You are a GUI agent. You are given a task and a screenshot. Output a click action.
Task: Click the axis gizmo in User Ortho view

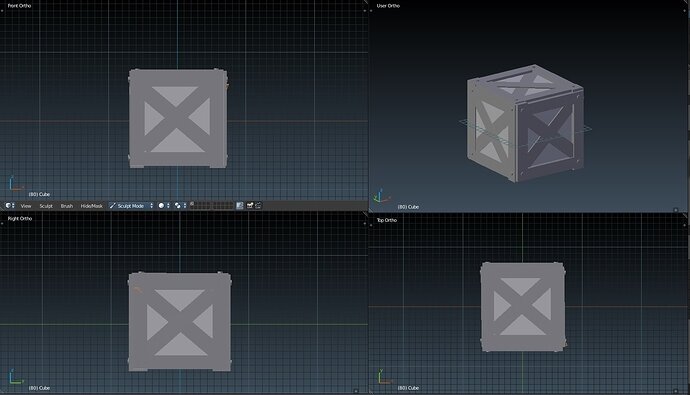[x=381, y=197]
